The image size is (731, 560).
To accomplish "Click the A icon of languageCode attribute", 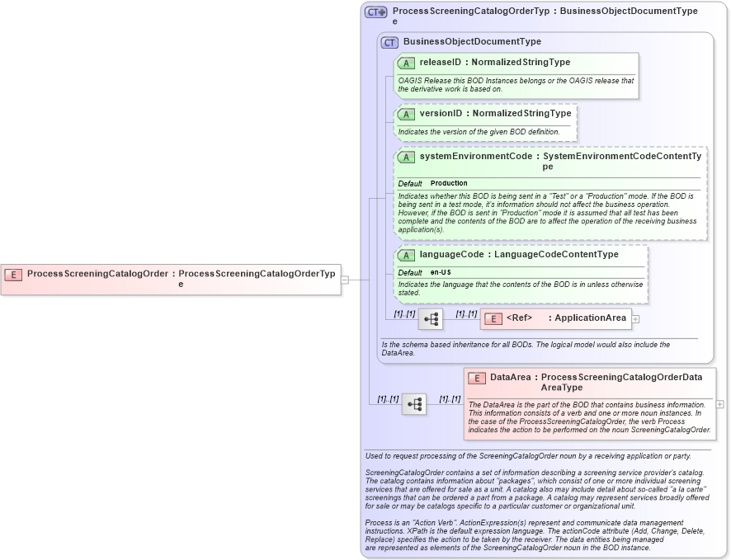I will (406, 254).
